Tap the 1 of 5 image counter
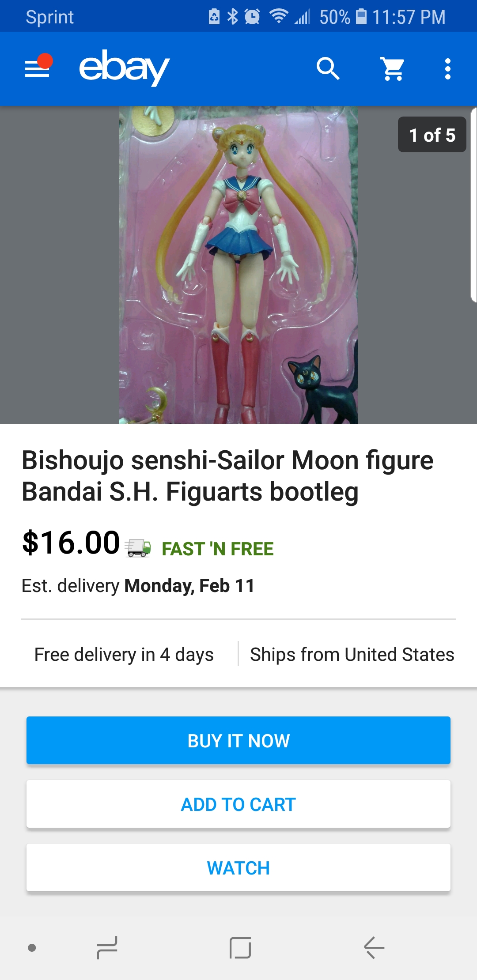Image resolution: width=477 pixels, height=980 pixels. tap(432, 135)
